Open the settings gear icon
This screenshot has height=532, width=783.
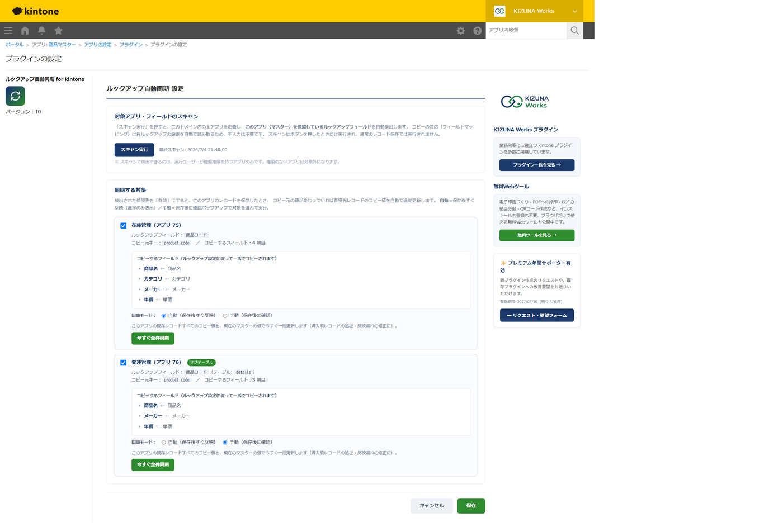point(461,31)
